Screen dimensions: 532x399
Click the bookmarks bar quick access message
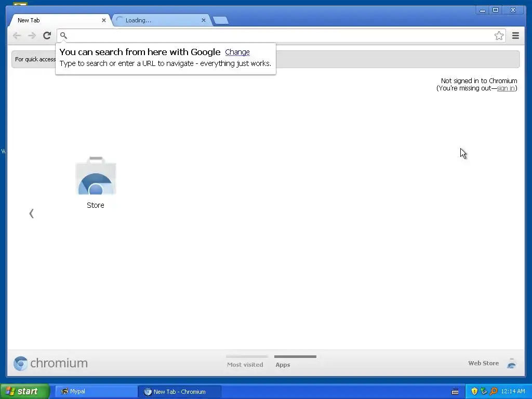tap(35, 59)
